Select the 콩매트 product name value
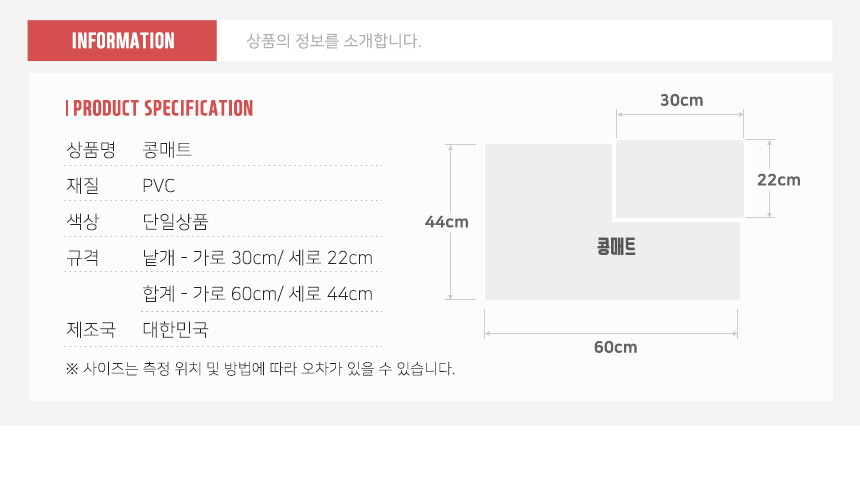Viewport: 860px width, 480px height. coord(167,149)
